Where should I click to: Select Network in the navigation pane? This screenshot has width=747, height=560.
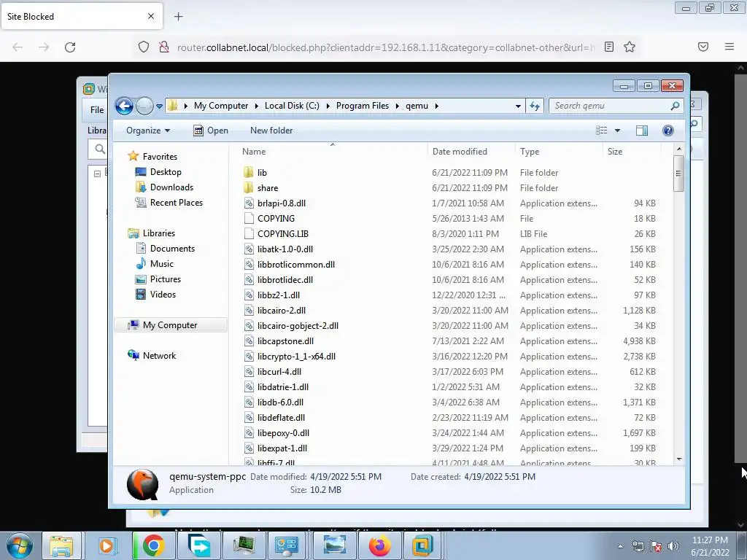click(159, 355)
